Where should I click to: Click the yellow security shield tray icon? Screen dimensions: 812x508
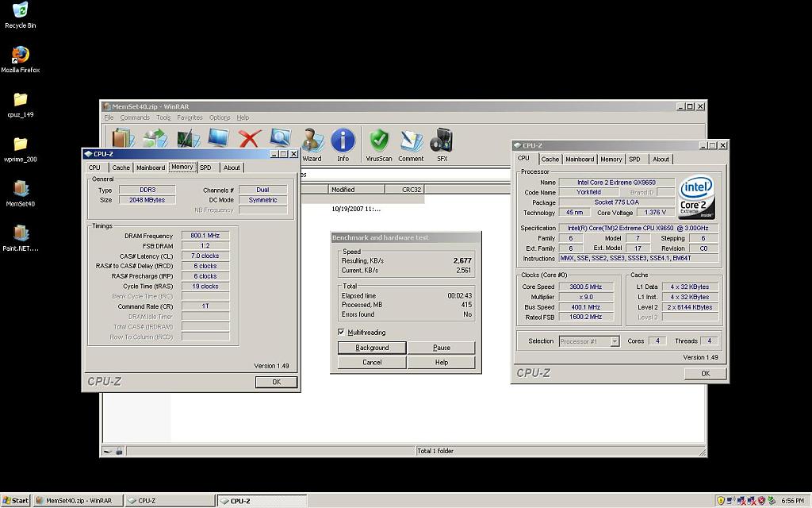click(720, 501)
